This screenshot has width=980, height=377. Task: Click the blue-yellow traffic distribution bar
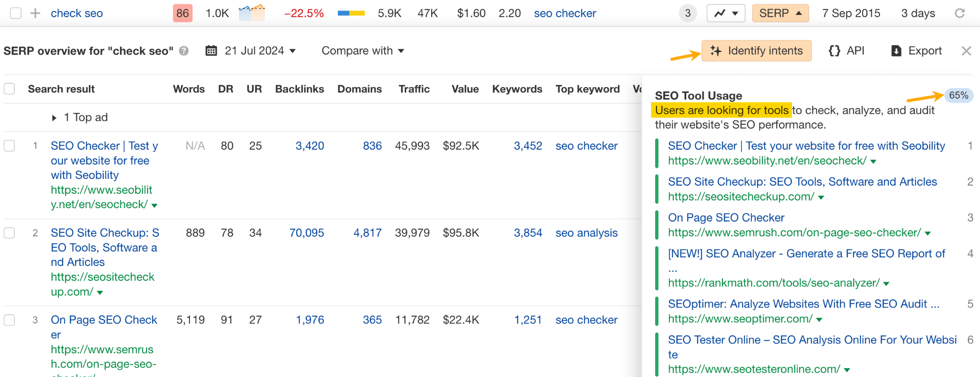pos(351,13)
